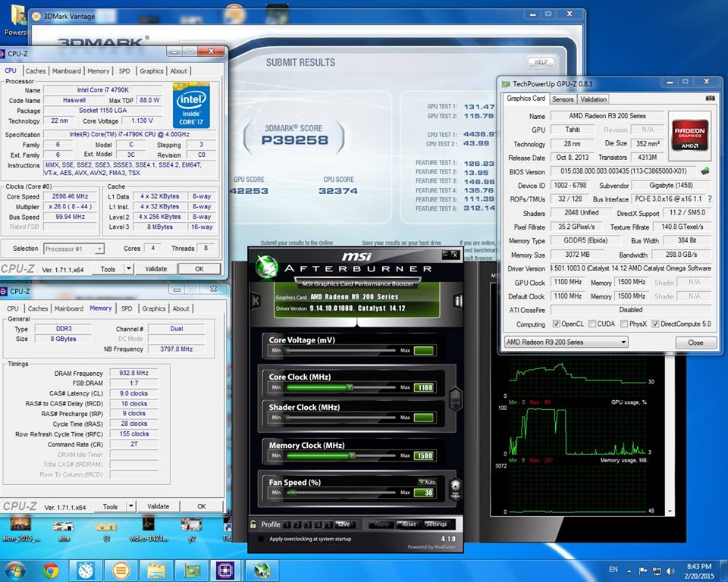Viewport: 728px width, 582px height.
Task: Adjust the Core Clock slider in Afterburner
Action: (350, 387)
